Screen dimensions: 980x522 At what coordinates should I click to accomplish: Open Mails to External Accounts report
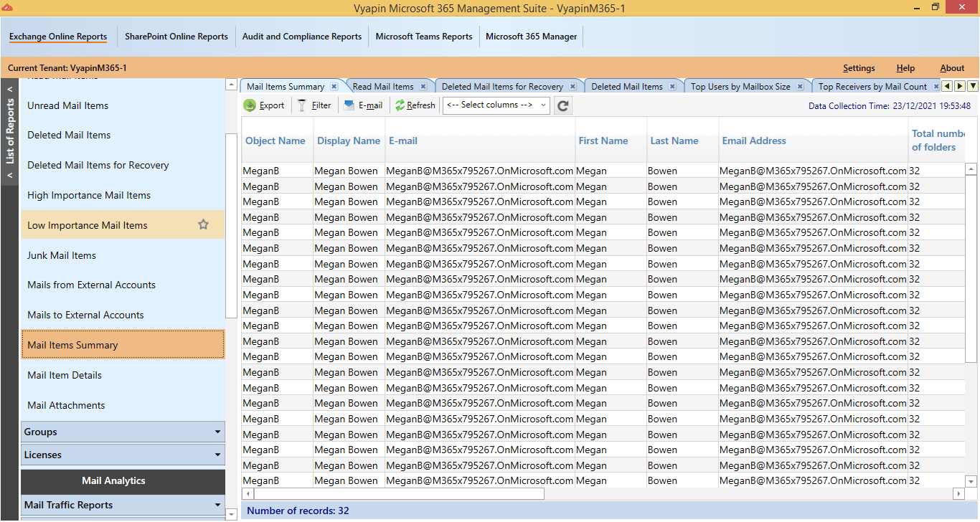click(x=123, y=315)
